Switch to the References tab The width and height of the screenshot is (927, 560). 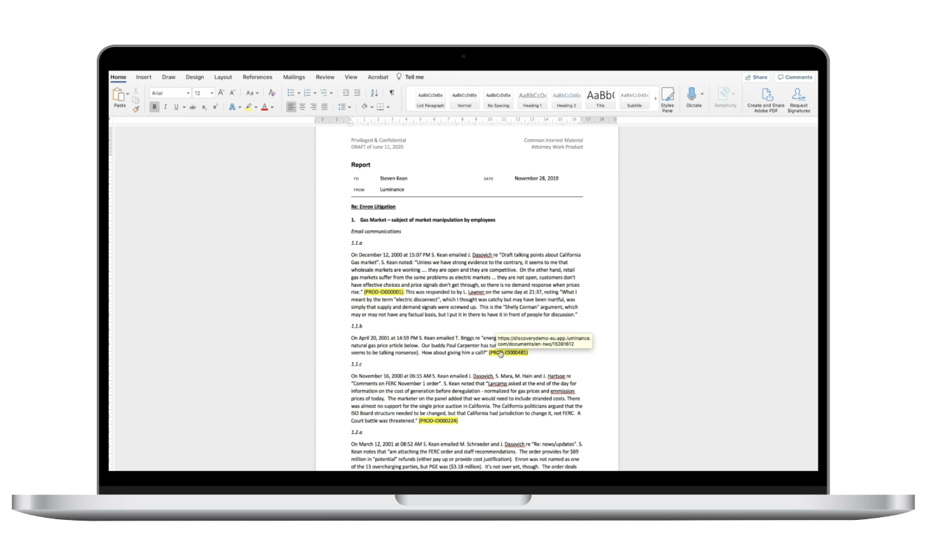click(x=258, y=77)
